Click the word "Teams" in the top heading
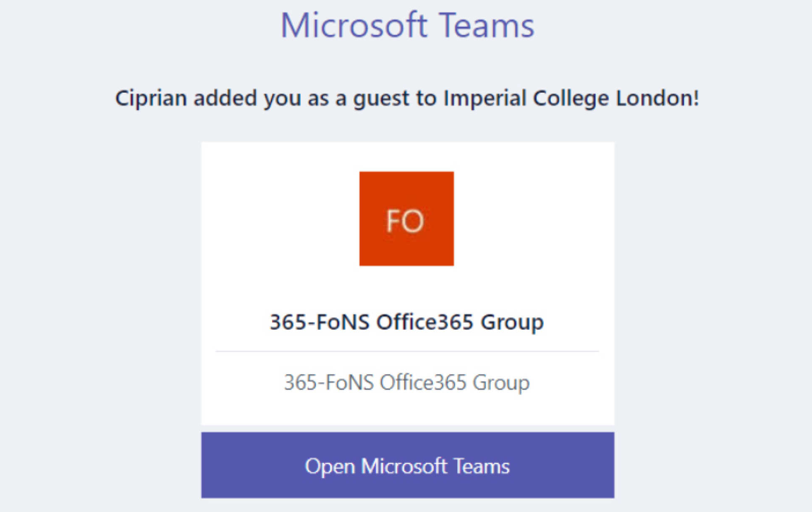Image resolution: width=812 pixels, height=512 pixels. point(487,26)
